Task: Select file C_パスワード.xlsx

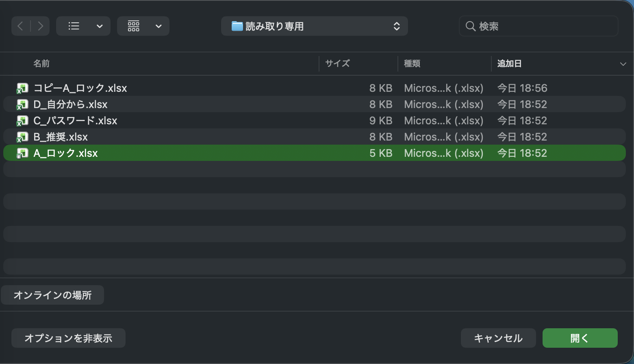Action: pos(314,121)
